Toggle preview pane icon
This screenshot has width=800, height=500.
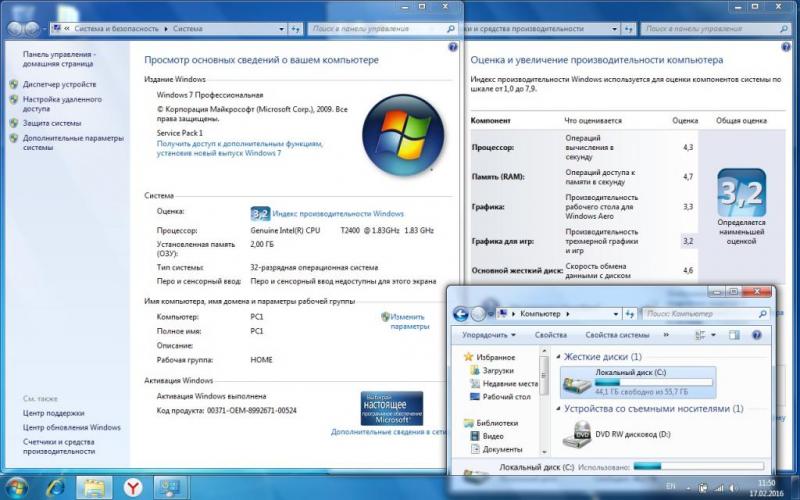(x=734, y=335)
